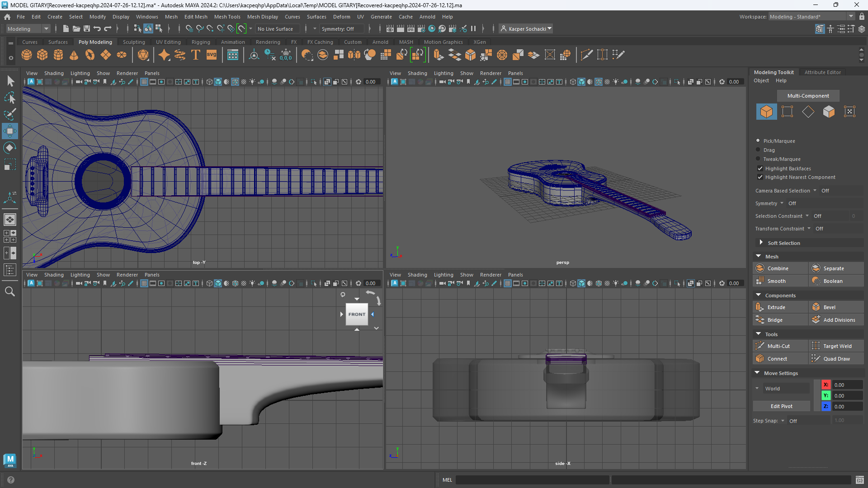The width and height of the screenshot is (868, 488).
Task: Toggle Z axis in Move Settings
Action: click(826, 406)
